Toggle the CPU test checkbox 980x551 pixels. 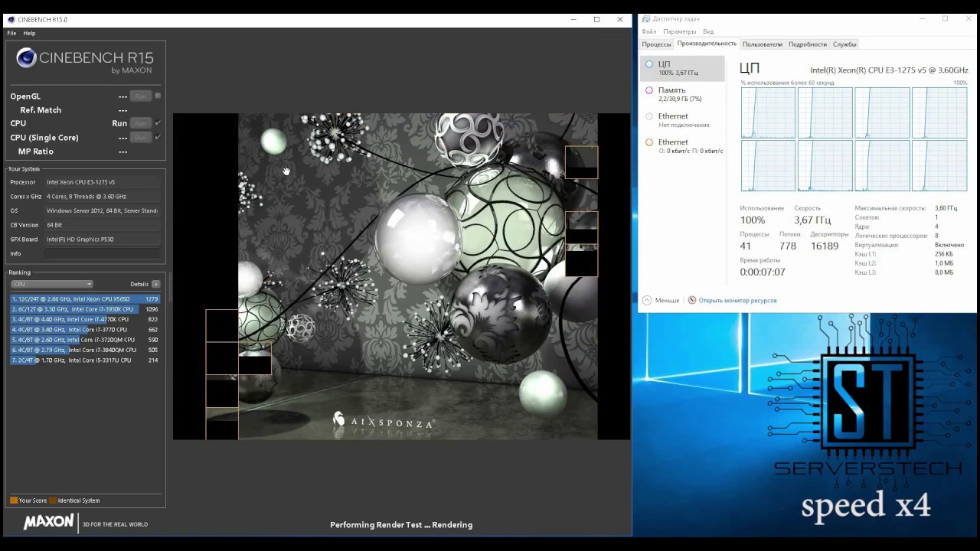[158, 122]
